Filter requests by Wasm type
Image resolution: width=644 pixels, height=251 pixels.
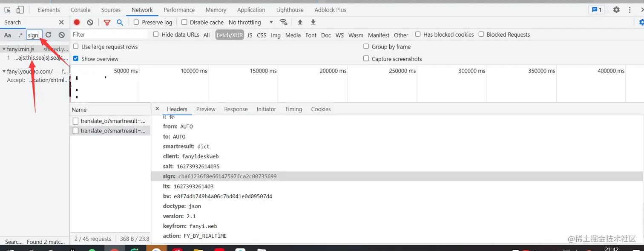point(356,35)
